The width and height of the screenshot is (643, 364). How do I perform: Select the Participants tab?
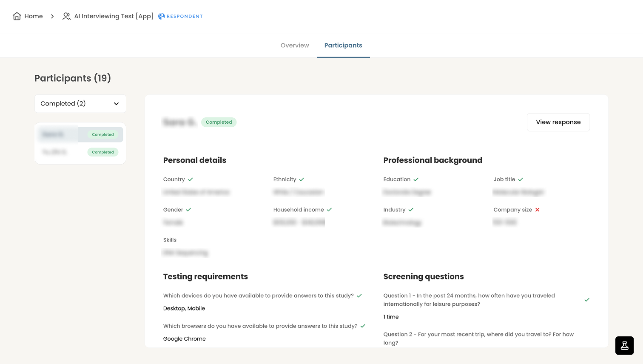[343, 45]
